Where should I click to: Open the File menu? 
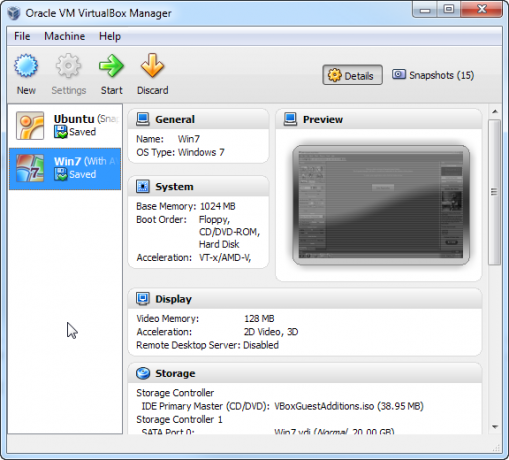tap(22, 36)
